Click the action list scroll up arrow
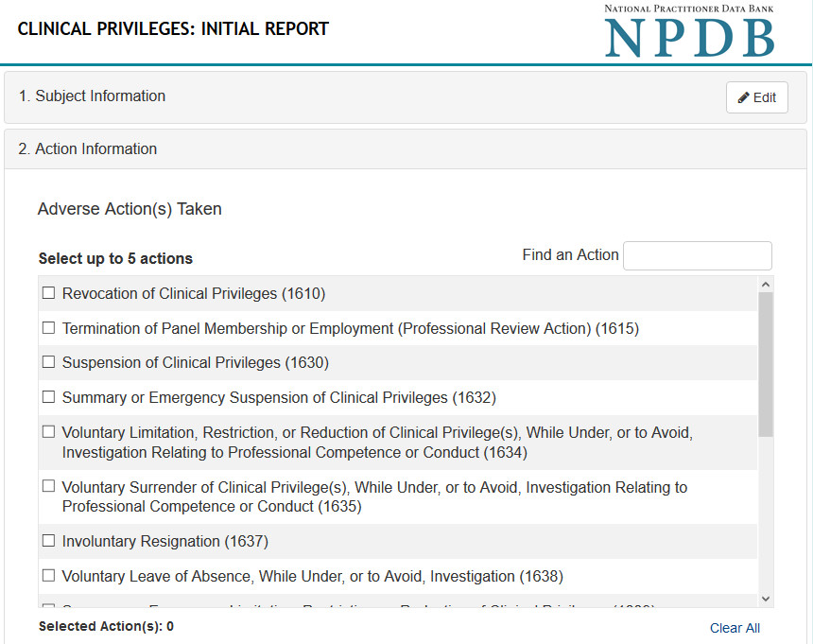The width and height of the screenshot is (813, 644). coord(766,284)
